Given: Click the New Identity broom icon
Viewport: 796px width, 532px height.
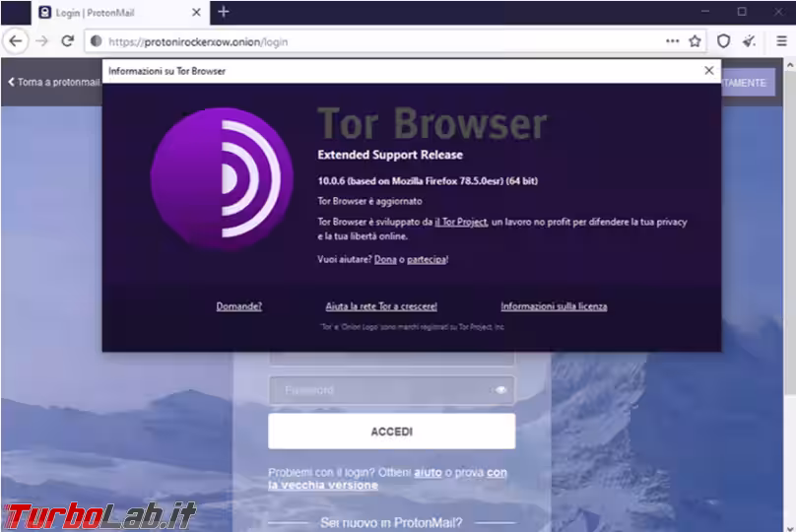Looking at the screenshot, I should point(750,41).
